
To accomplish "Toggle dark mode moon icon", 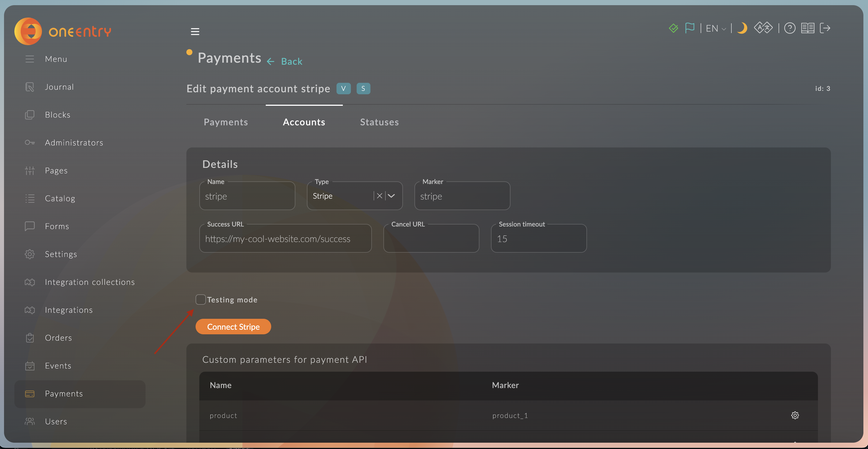I will coord(742,28).
